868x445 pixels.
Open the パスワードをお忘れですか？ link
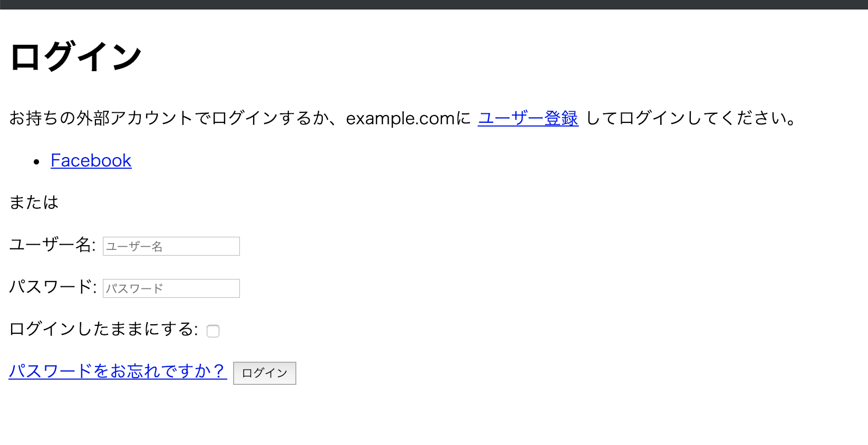tap(118, 371)
